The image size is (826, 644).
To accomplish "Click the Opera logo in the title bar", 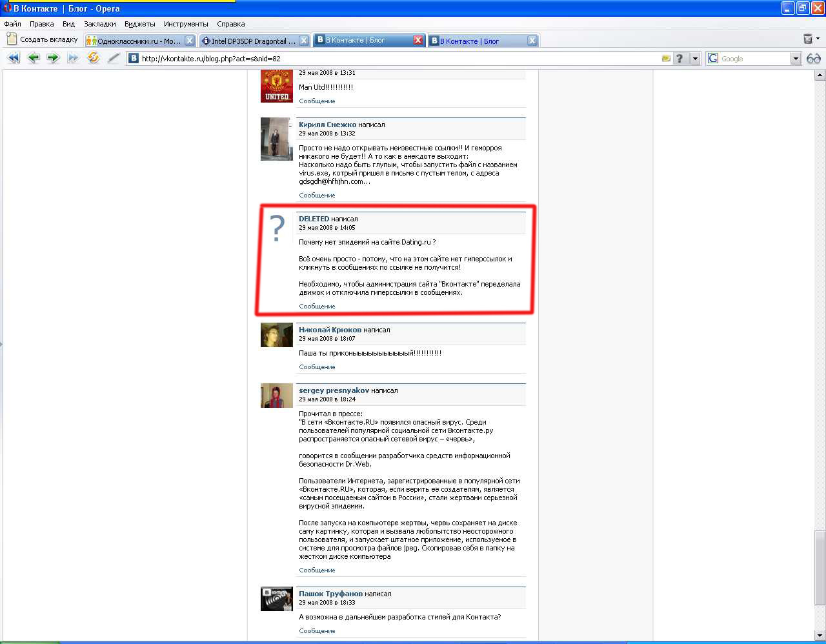I will 8,8.
